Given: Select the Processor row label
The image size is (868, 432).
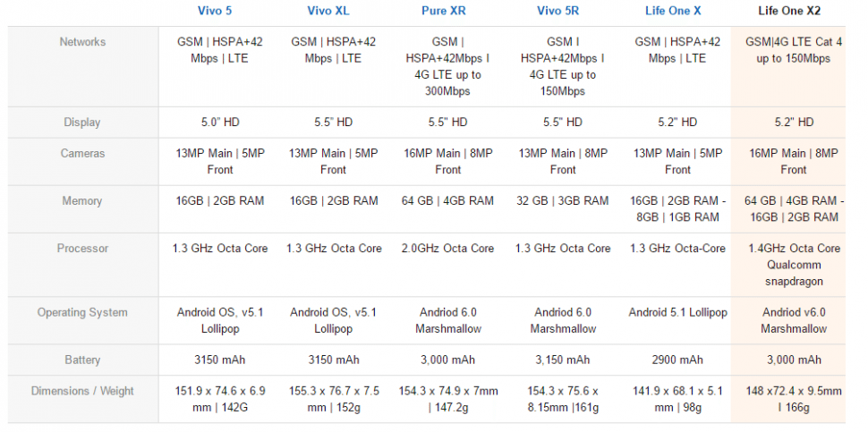Looking at the screenshot, I should [82, 249].
